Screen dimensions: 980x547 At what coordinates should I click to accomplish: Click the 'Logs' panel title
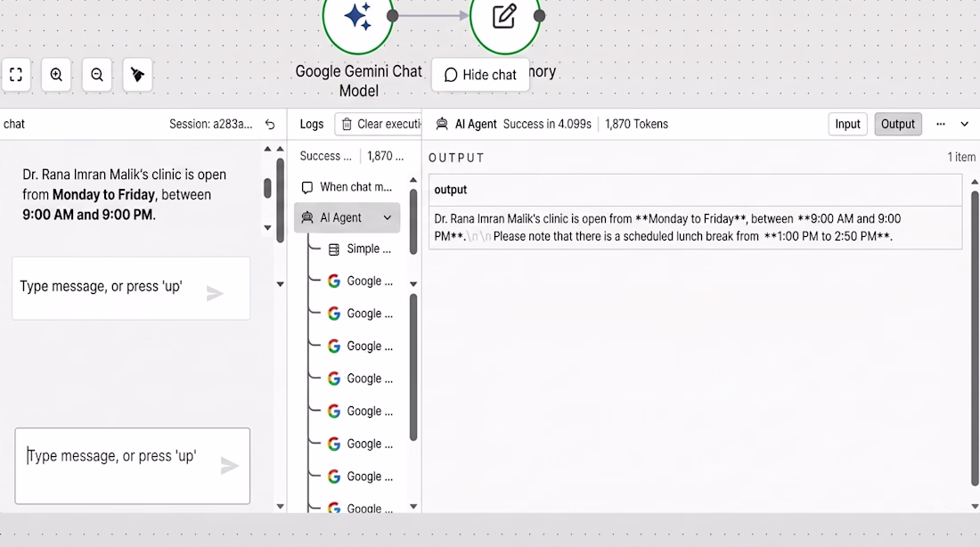pos(312,125)
